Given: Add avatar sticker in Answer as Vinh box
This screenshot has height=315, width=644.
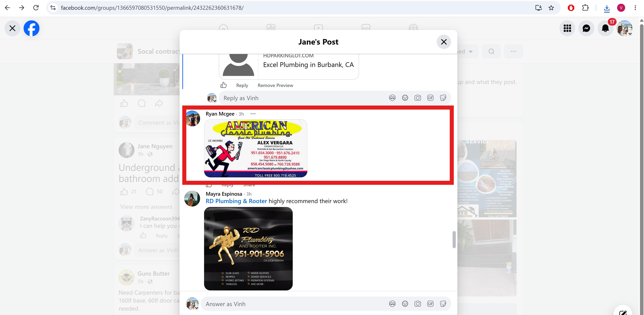Looking at the screenshot, I should click(x=392, y=304).
